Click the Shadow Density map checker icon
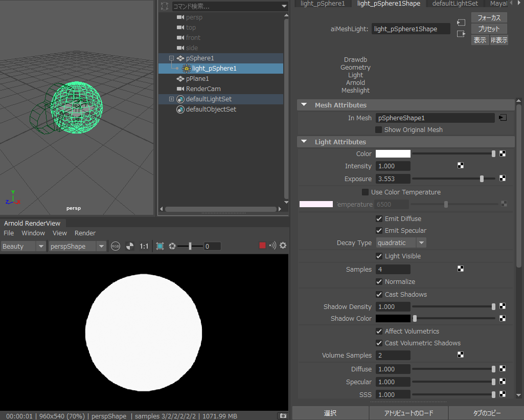 [503, 306]
